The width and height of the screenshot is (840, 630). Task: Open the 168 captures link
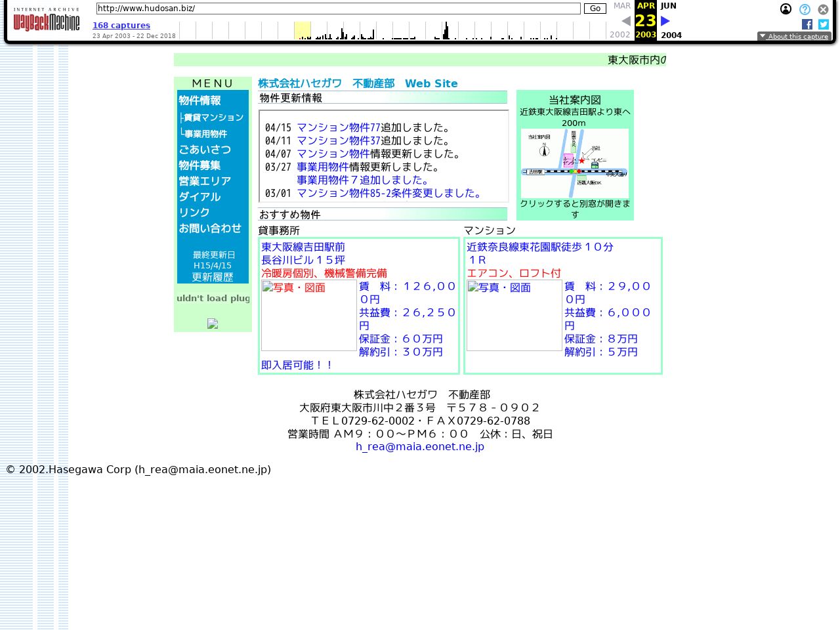coord(121,26)
